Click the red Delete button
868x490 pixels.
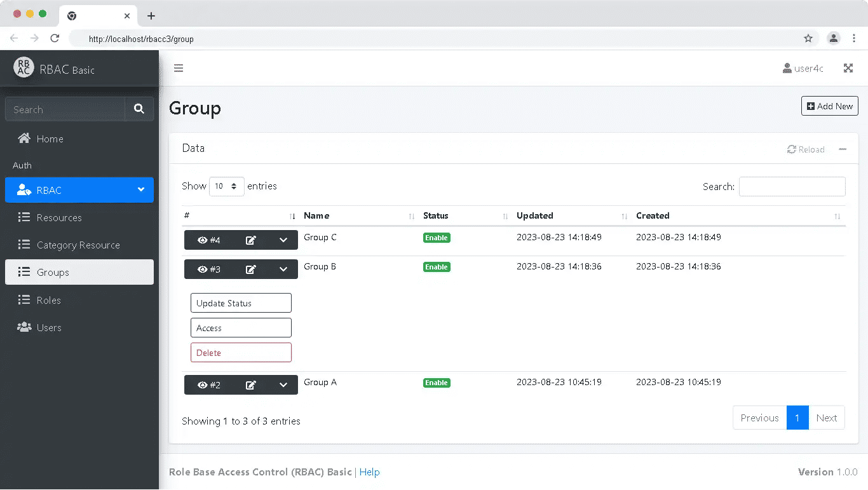[x=241, y=353]
